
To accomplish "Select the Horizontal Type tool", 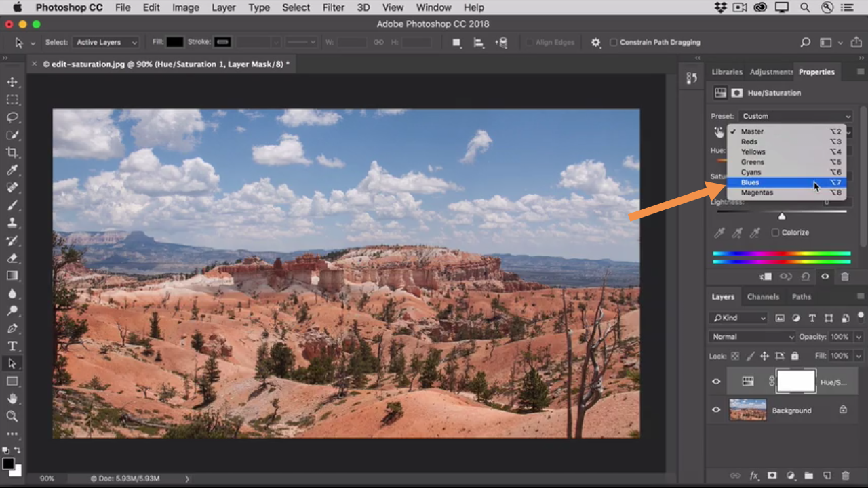I will pos(12,346).
